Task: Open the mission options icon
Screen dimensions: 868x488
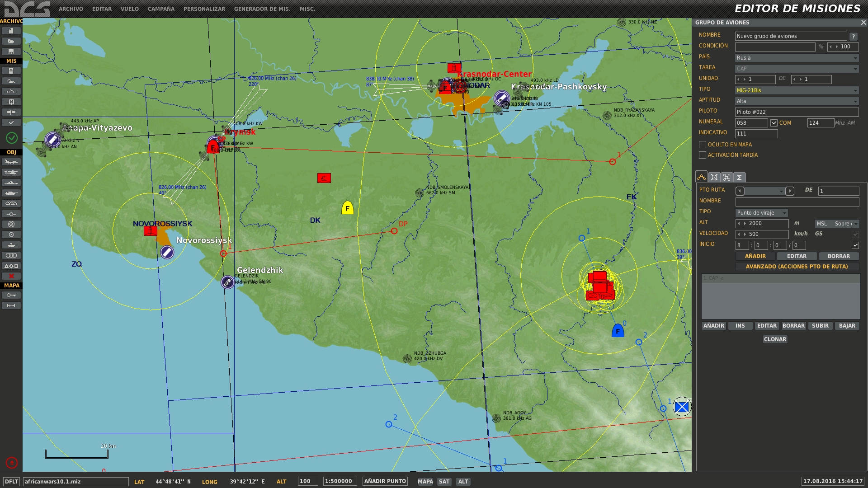Action: (x=11, y=112)
